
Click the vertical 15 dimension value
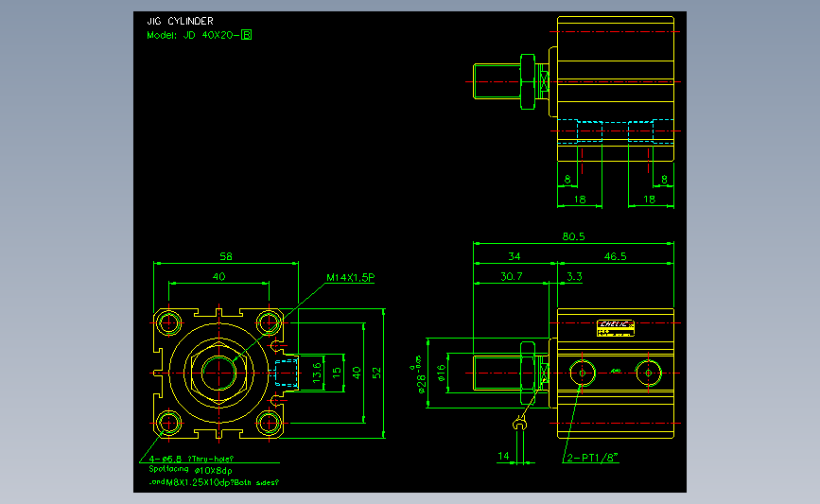point(337,373)
